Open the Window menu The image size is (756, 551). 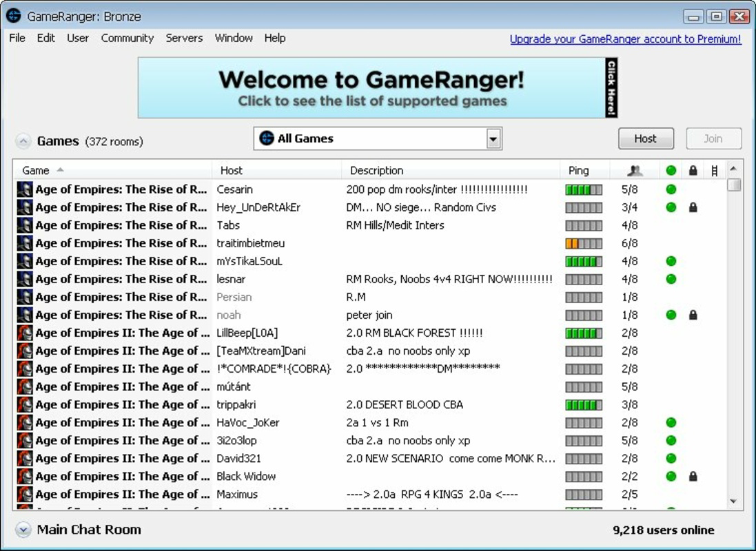[234, 38]
